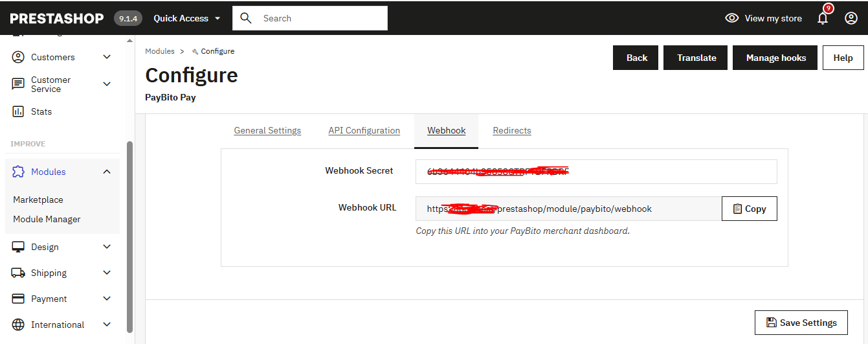Expand the Customers menu chevron
Screen dimensions: 868x344
(107, 57)
